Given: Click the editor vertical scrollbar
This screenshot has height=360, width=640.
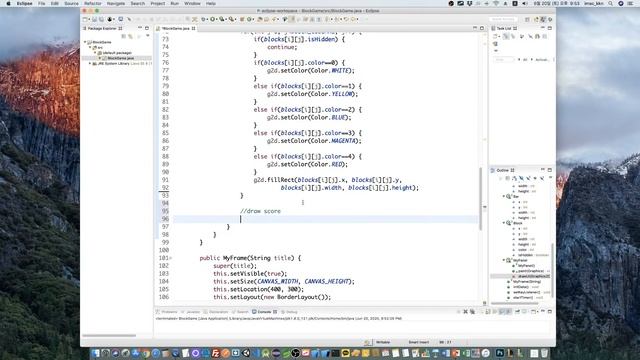Looking at the screenshot, I should click(480, 198).
